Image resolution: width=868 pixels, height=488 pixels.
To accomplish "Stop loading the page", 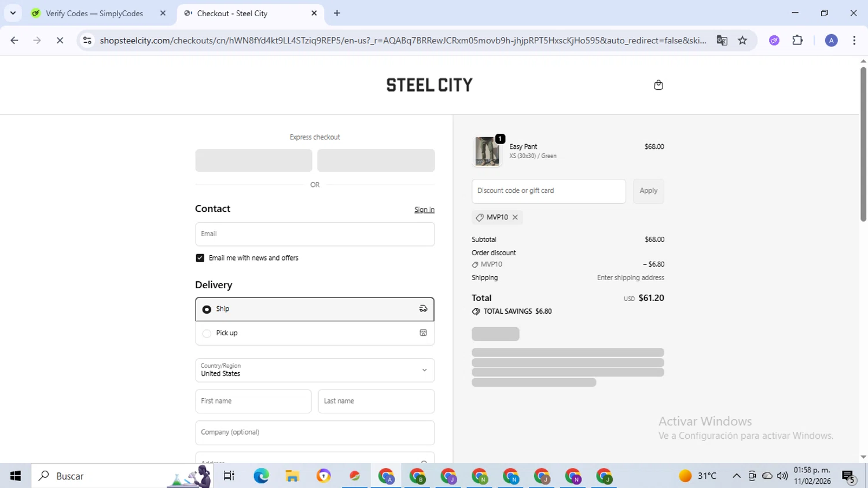I will 60,41.
